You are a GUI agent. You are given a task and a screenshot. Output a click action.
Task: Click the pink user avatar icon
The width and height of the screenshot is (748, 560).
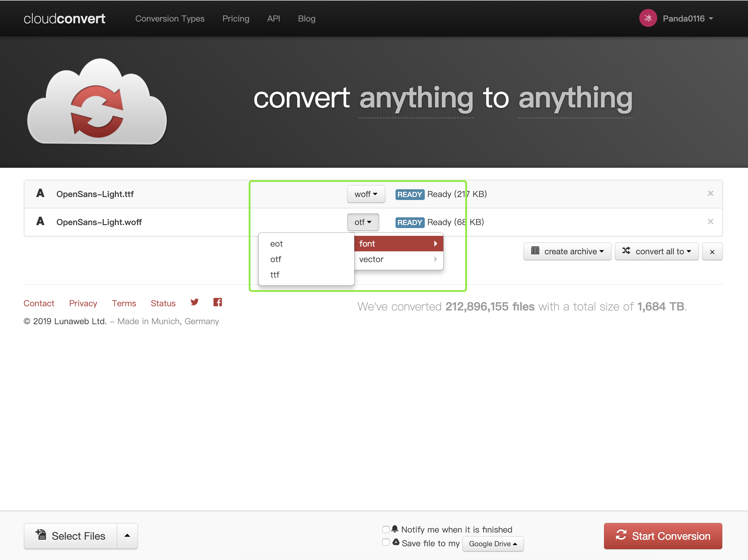[648, 18]
